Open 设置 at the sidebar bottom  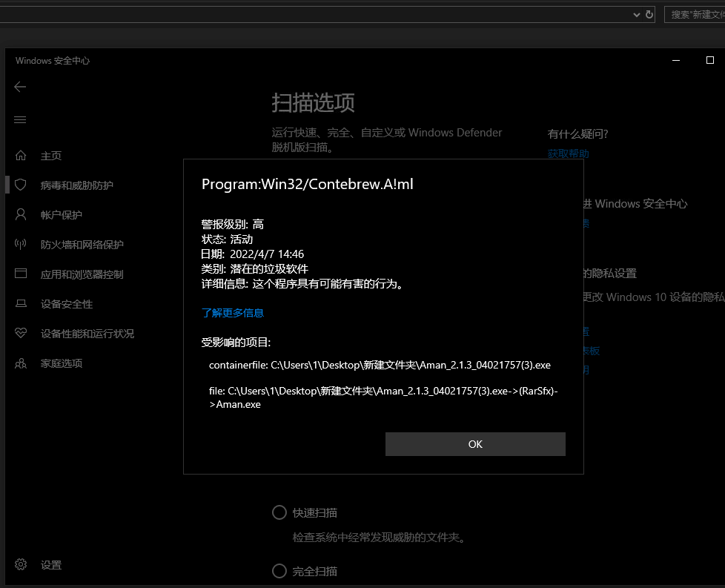[x=51, y=565]
